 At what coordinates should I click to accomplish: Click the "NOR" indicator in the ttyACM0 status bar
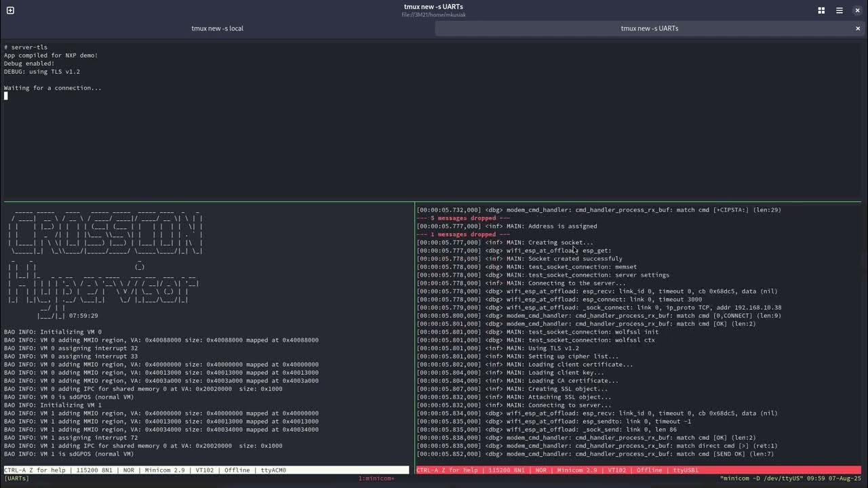point(127,470)
